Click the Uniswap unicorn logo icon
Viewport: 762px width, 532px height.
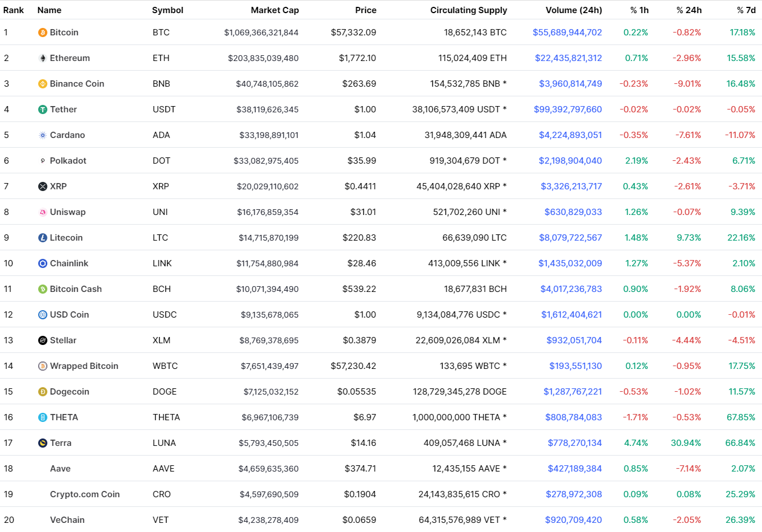coord(43,212)
